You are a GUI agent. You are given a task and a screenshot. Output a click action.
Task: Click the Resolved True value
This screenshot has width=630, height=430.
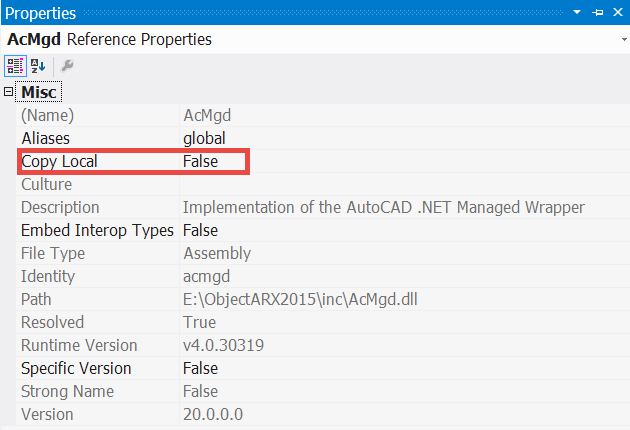(199, 322)
